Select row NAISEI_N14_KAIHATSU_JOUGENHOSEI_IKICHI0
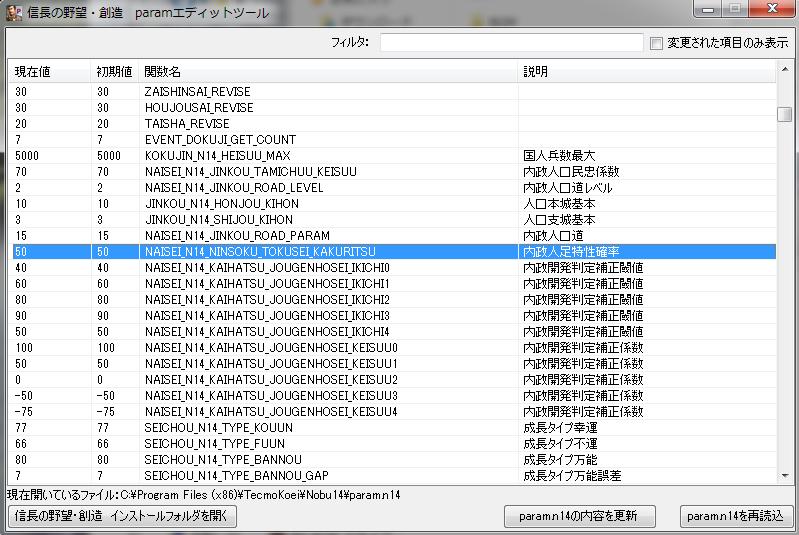Image resolution: width=799 pixels, height=535 pixels. (x=394, y=268)
